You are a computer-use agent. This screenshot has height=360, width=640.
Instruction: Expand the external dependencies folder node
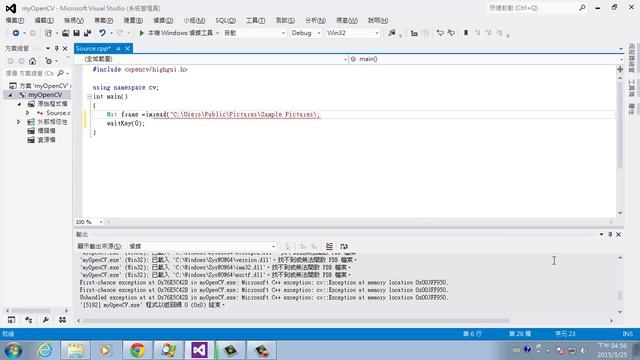click(x=18, y=122)
